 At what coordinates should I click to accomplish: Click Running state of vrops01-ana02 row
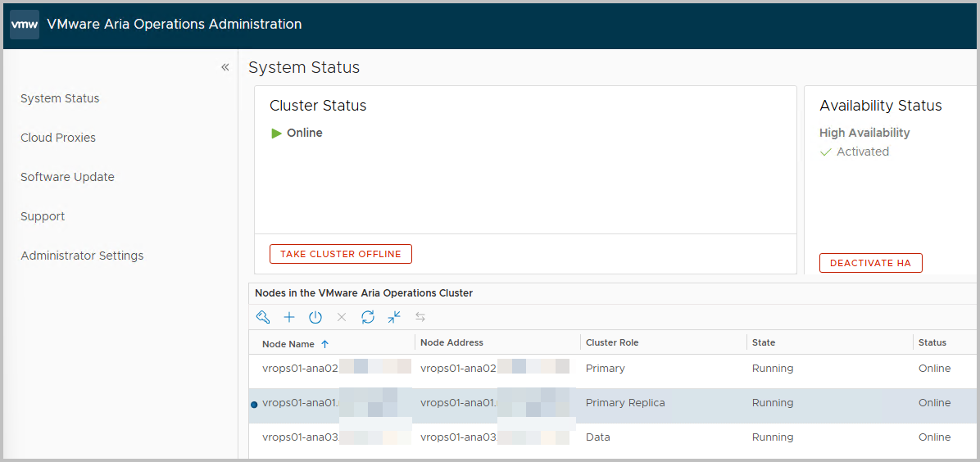click(773, 369)
